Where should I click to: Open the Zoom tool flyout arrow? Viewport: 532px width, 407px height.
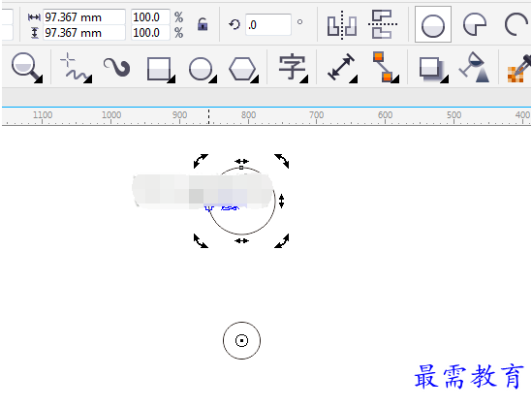[x=39, y=79]
